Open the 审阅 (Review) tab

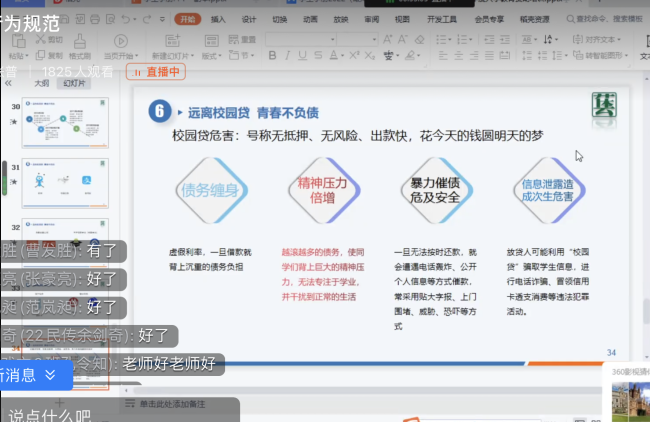click(371, 19)
